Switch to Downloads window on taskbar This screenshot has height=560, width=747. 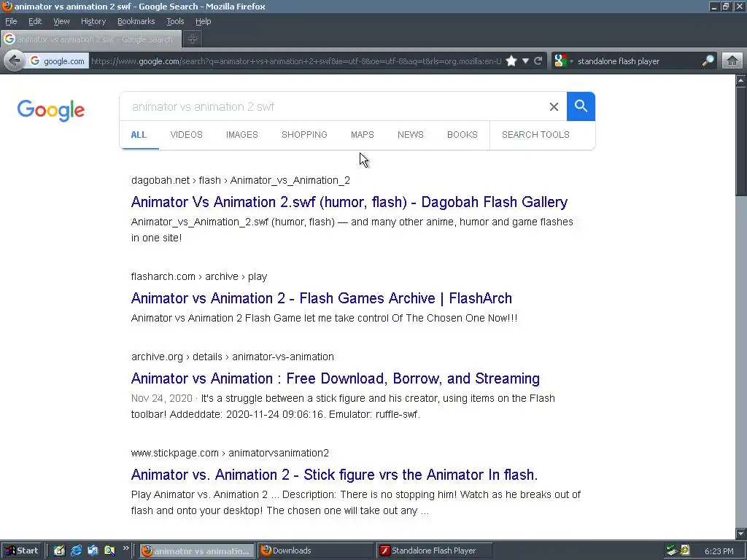pos(315,551)
